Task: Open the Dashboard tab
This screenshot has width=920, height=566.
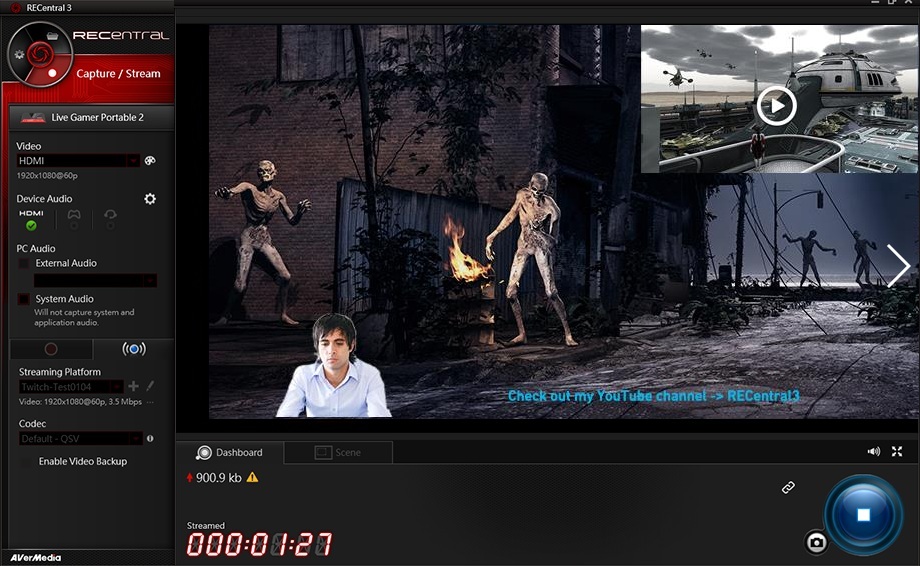Action: pos(229,453)
